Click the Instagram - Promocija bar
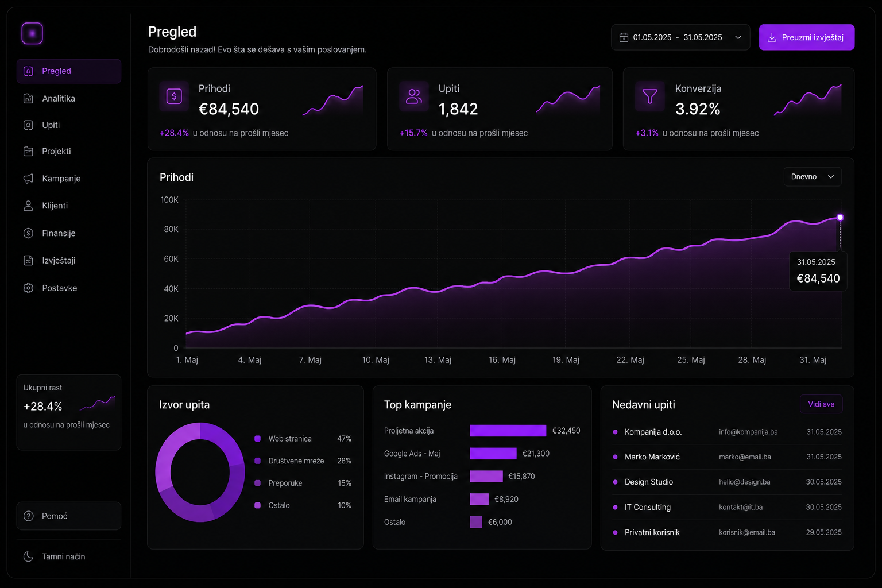882x588 pixels. 486,476
